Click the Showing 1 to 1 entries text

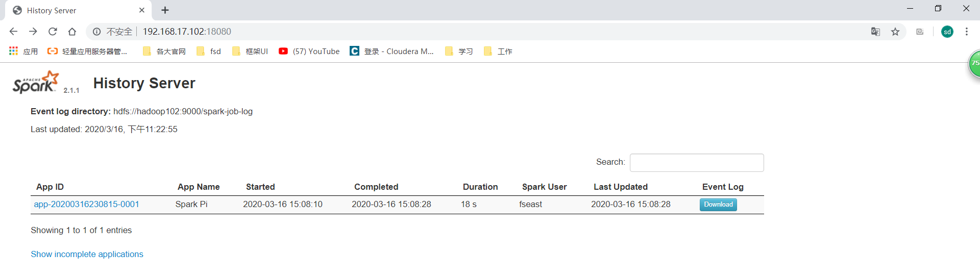click(x=81, y=230)
